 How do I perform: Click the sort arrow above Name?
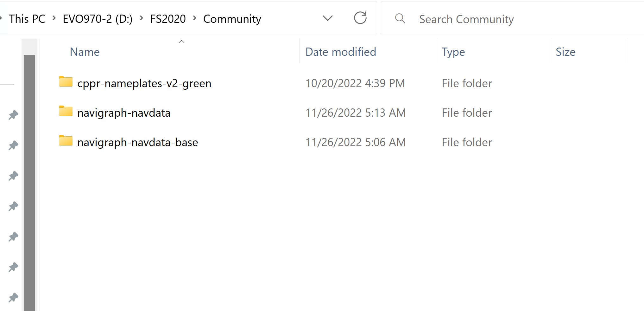(x=181, y=42)
